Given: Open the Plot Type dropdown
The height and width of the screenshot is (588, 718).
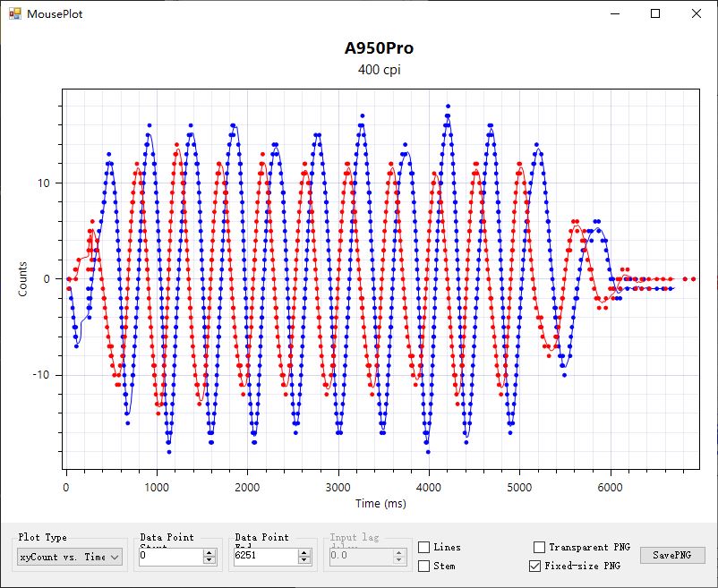Looking at the screenshot, I should [70, 557].
